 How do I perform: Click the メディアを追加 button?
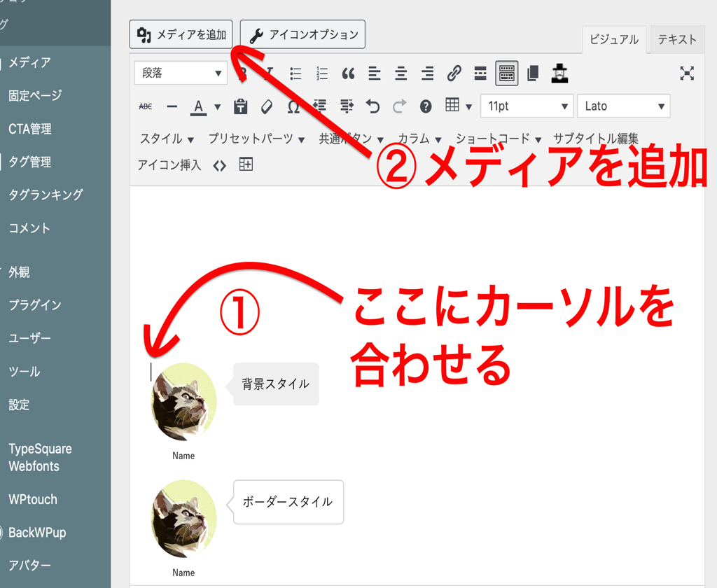tap(181, 34)
